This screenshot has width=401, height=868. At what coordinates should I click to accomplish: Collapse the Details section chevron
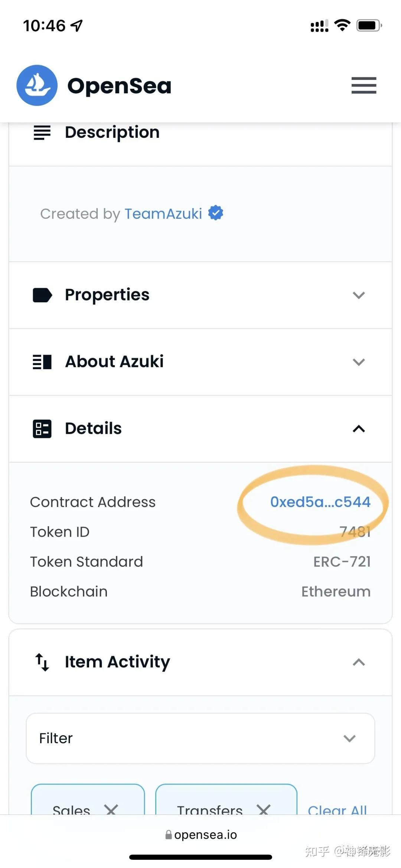[x=359, y=429]
